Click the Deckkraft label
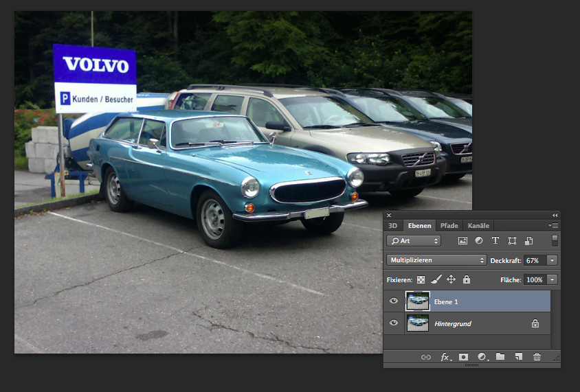This screenshot has width=580, height=392. (506, 260)
